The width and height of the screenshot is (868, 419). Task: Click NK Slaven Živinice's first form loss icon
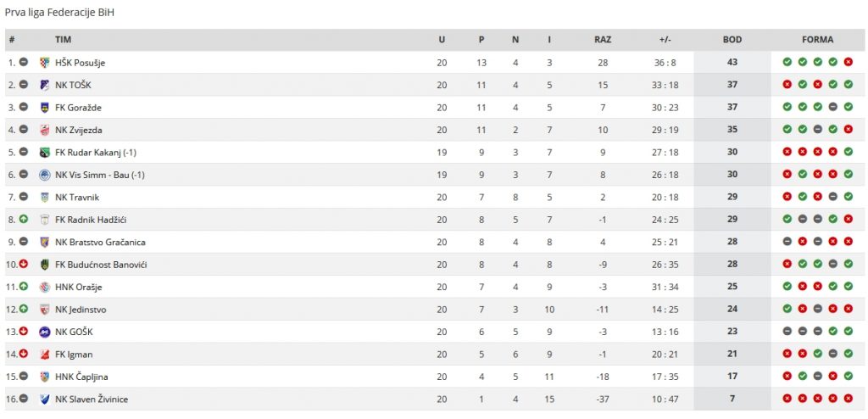pyautogui.click(x=787, y=399)
